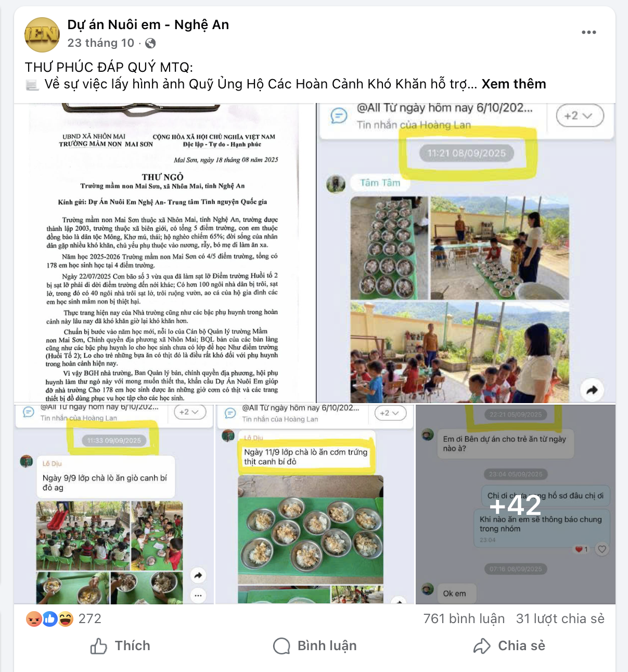Open the Tâm Tâm chat screenshot photo
The height and width of the screenshot is (672, 628).
click(x=466, y=253)
